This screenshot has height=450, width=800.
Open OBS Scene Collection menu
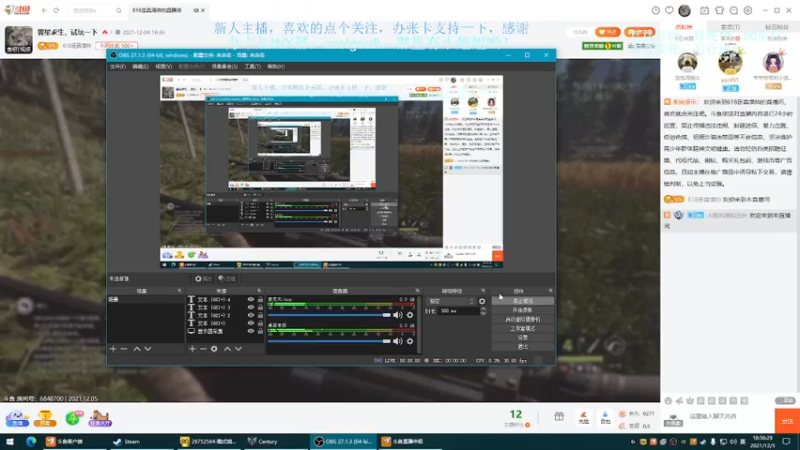click(224, 66)
